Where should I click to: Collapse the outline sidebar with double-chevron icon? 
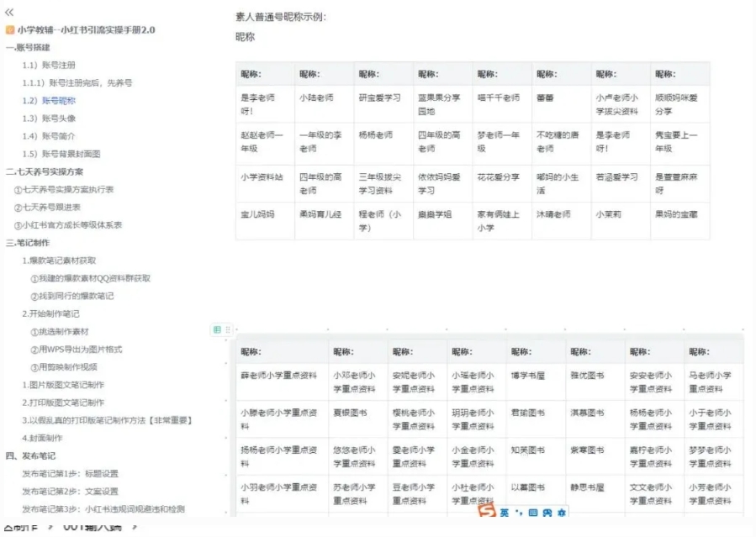click(x=9, y=13)
